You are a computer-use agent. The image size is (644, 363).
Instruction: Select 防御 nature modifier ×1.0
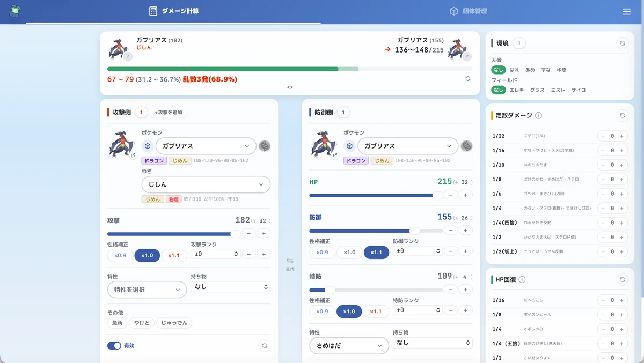349,252
